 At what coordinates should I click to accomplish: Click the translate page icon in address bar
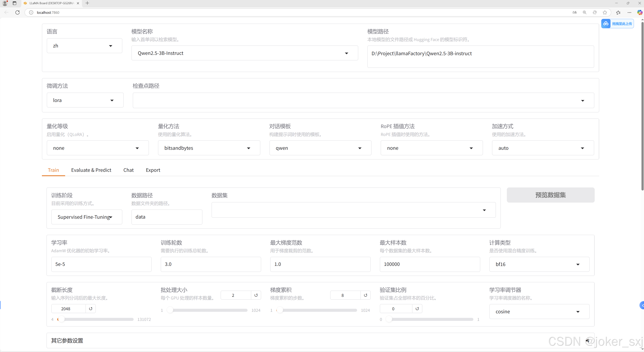tap(575, 12)
